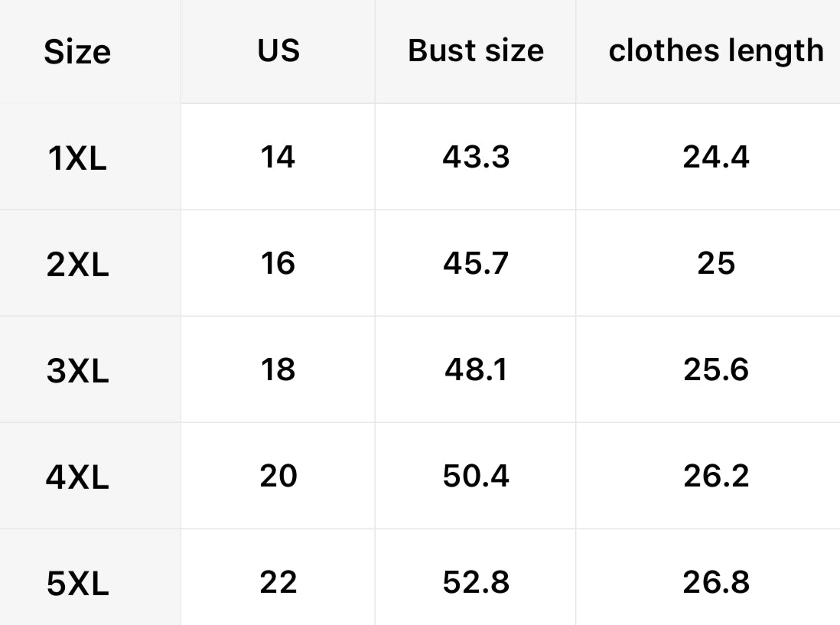Select the 26.8 clothes length value
This screenshot has height=625, width=840.
pos(716,582)
